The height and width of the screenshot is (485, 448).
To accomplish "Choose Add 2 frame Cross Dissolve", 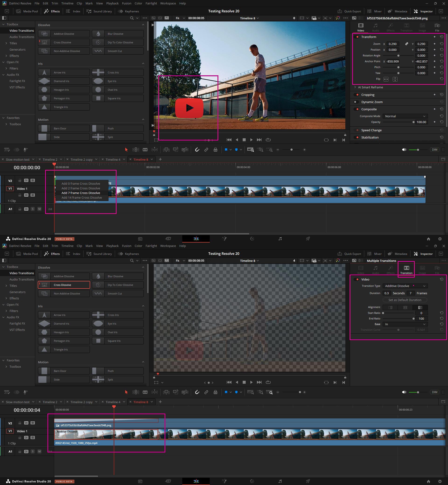I will pyautogui.click(x=81, y=188).
